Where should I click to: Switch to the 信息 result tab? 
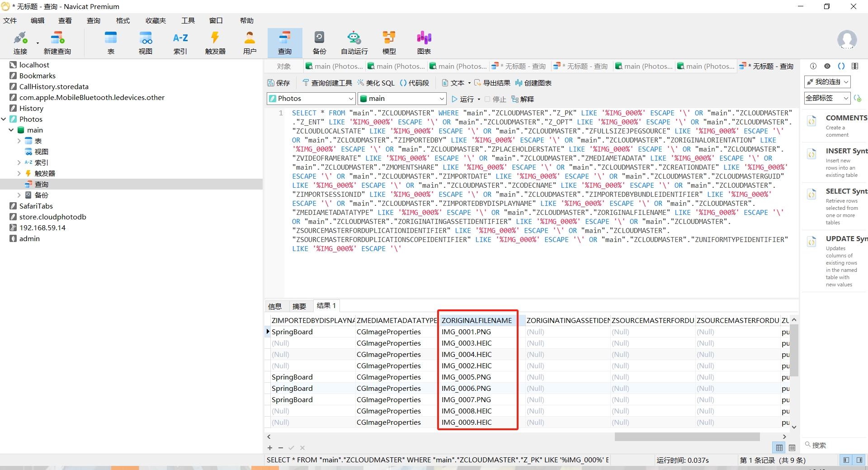pyautogui.click(x=275, y=306)
